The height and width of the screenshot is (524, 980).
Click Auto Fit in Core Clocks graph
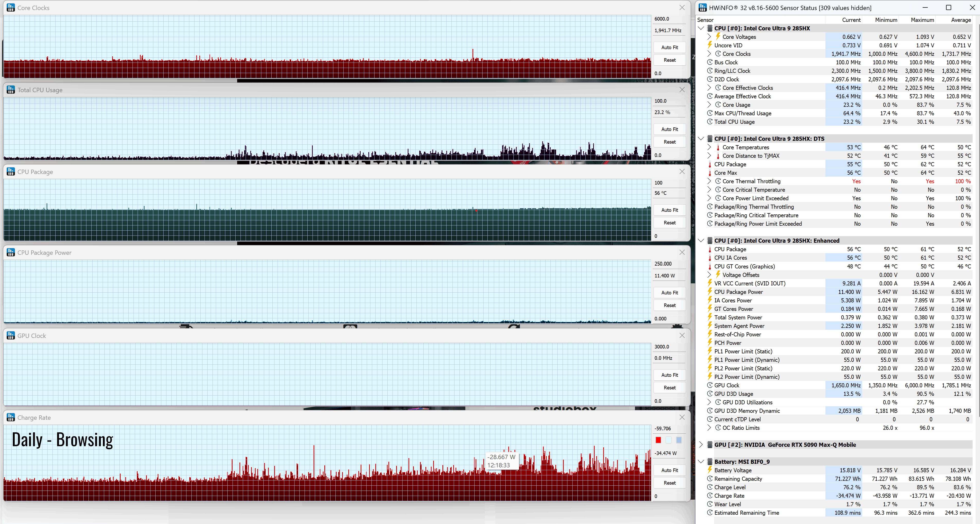669,47
